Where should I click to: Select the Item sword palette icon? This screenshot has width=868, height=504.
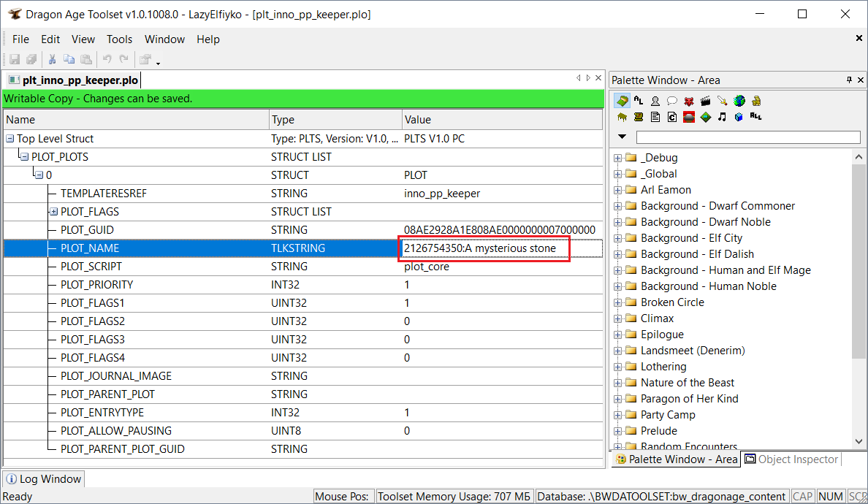pos(722,101)
